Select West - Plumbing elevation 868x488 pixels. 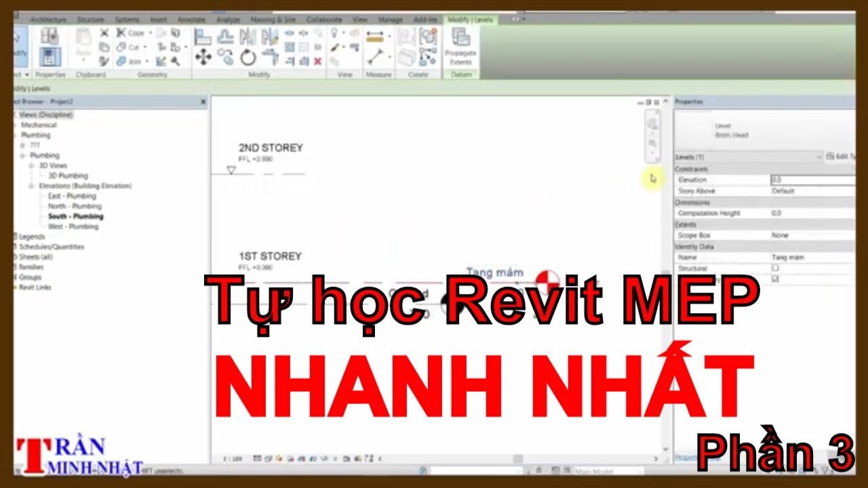[x=73, y=226]
